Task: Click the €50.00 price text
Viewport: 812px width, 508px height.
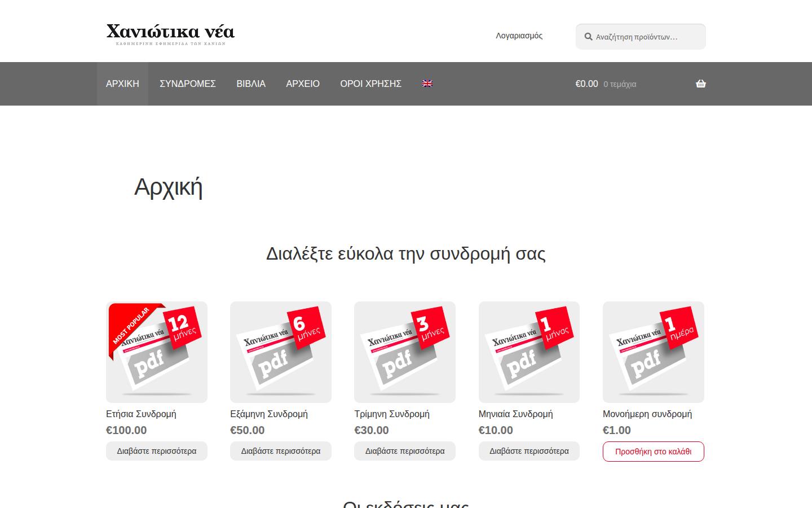Action: tap(248, 430)
